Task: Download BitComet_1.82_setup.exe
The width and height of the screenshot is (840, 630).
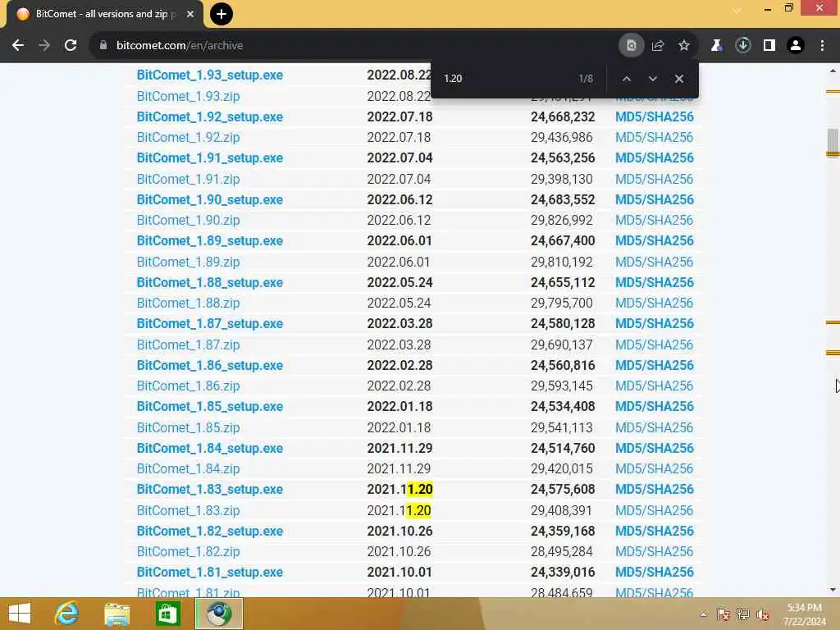Action: (209, 531)
